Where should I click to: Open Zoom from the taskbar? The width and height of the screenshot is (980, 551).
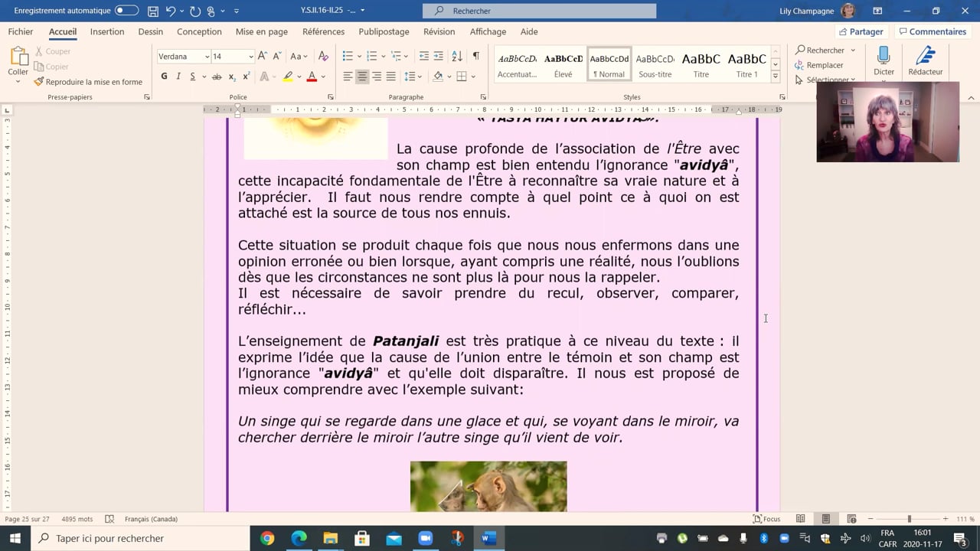click(x=425, y=538)
